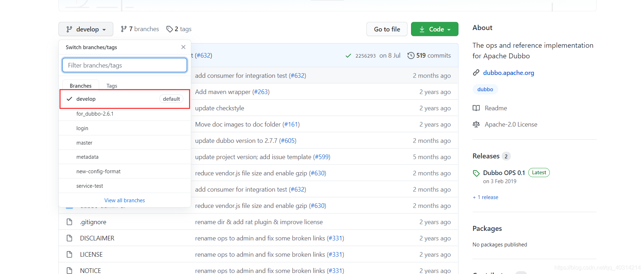Click the Latest release badge
The height and width of the screenshot is (274, 644).
pos(539,173)
